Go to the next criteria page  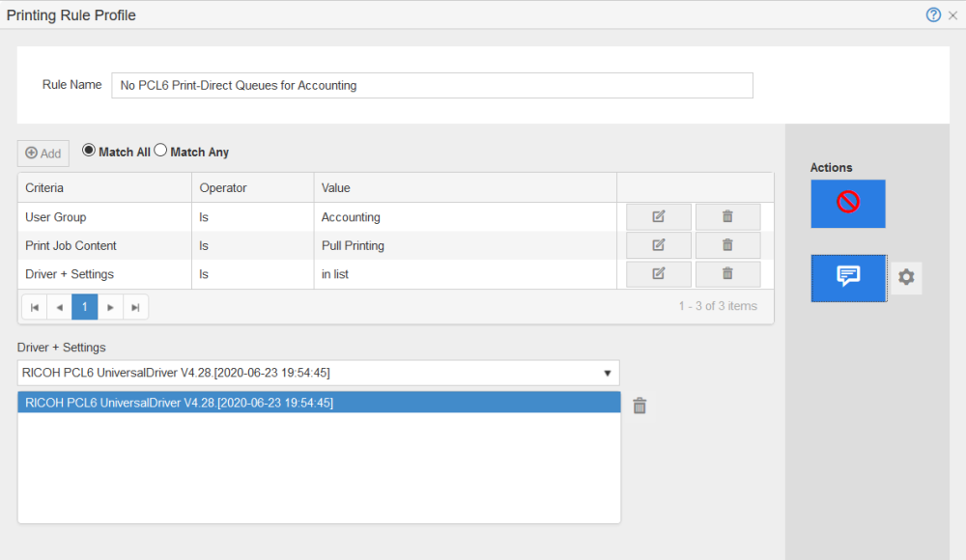[110, 307]
